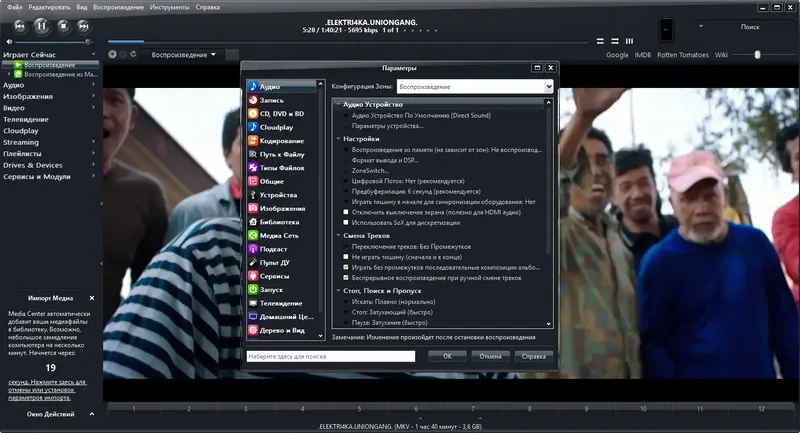
Task: Toggle Использовать SoX для дискретизации
Action: point(345,223)
